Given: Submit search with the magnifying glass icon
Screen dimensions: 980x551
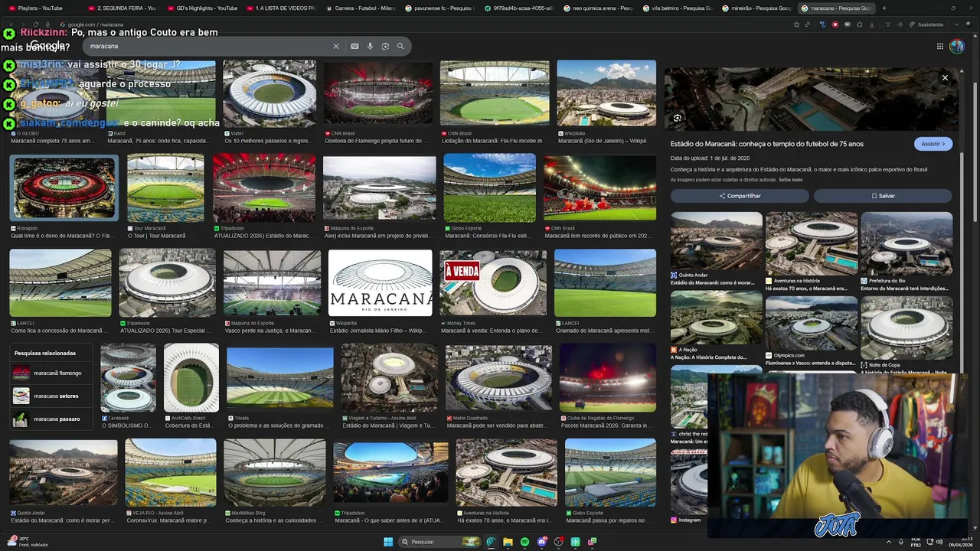Looking at the screenshot, I should click(x=400, y=46).
